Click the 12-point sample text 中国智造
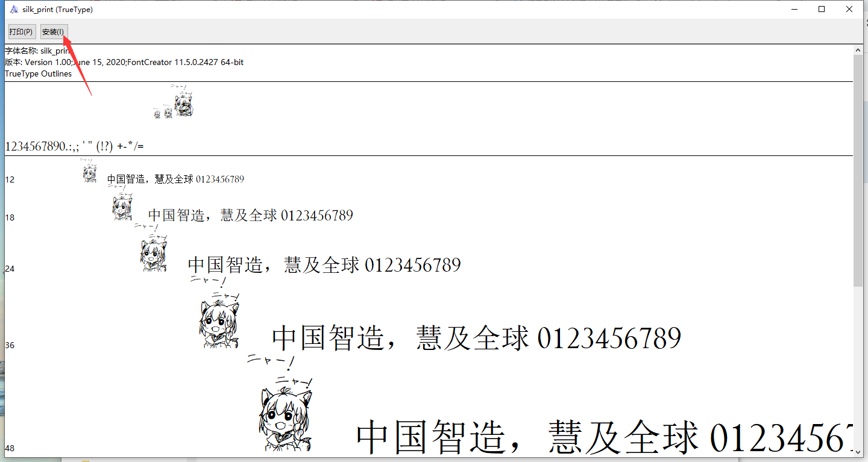868x462 pixels. click(x=175, y=179)
